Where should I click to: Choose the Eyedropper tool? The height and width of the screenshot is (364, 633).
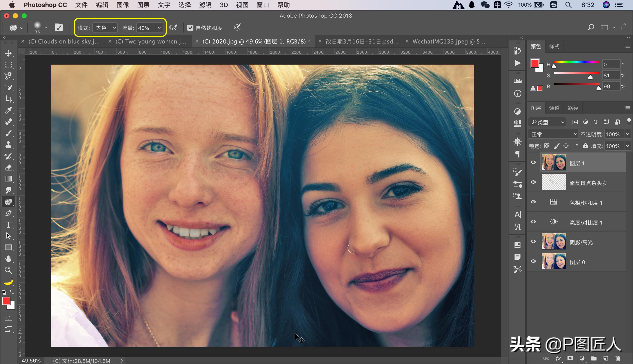pos(8,110)
